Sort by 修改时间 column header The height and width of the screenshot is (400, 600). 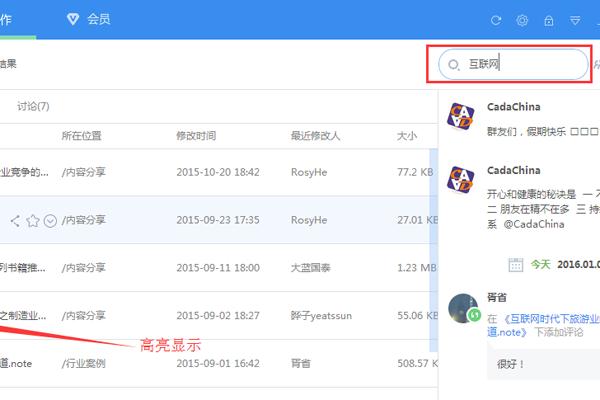click(x=196, y=136)
